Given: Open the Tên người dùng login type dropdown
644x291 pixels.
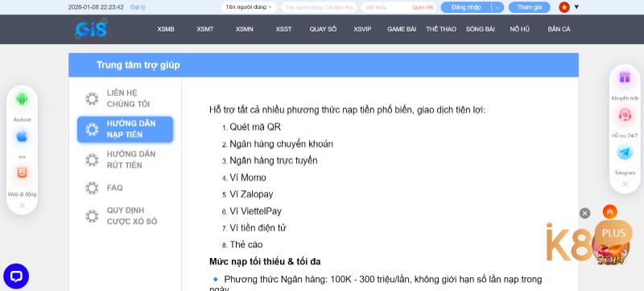Looking at the screenshot, I should (x=249, y=7).
